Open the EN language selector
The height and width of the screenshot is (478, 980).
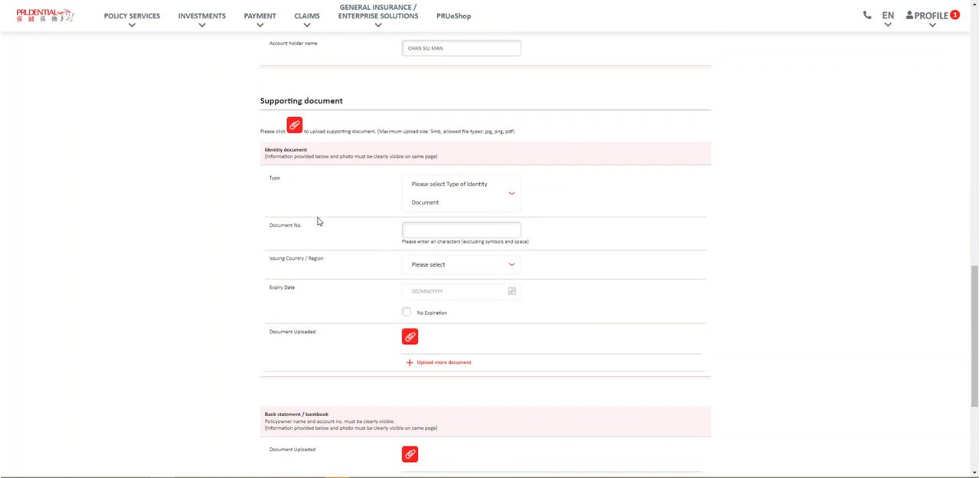click(887, 15)
